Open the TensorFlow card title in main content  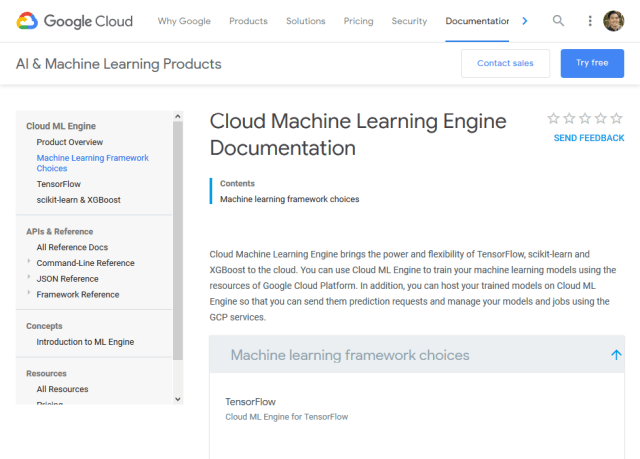(x=250, y=402)
